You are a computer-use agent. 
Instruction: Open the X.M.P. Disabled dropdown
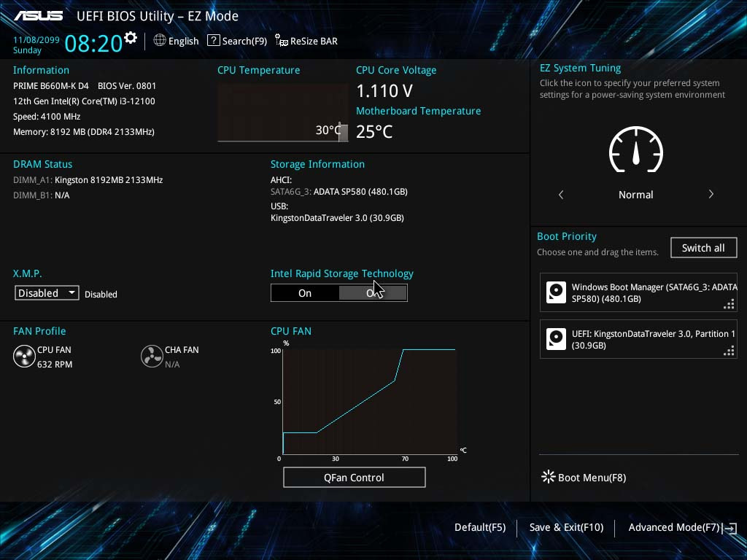[47, 293]
